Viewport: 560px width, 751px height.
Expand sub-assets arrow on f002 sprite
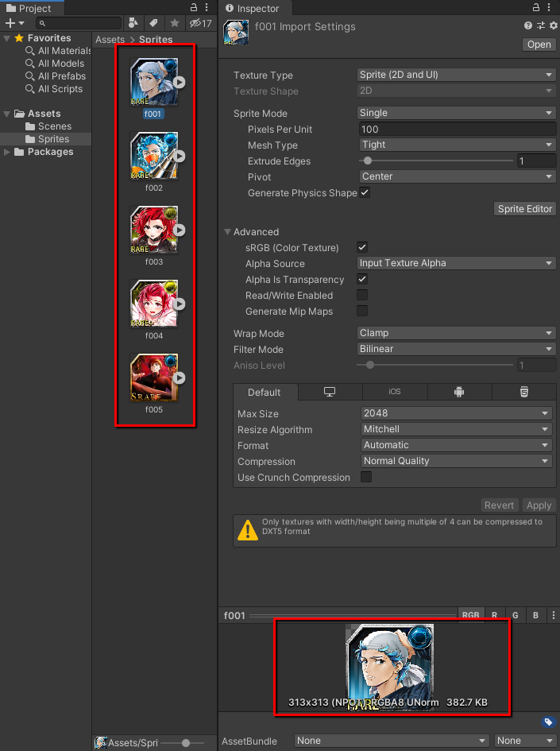coord(179,156)
